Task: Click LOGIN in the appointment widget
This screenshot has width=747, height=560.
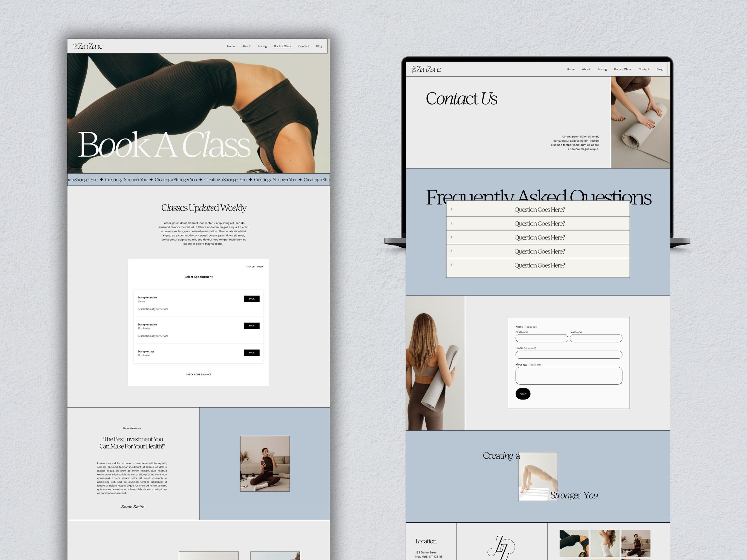Action: [260, 267]
